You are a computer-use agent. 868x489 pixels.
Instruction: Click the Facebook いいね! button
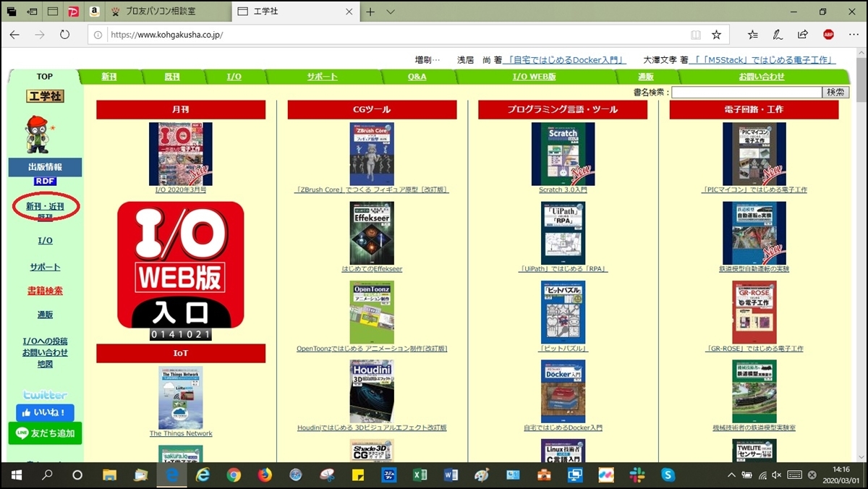click(45, 413)
